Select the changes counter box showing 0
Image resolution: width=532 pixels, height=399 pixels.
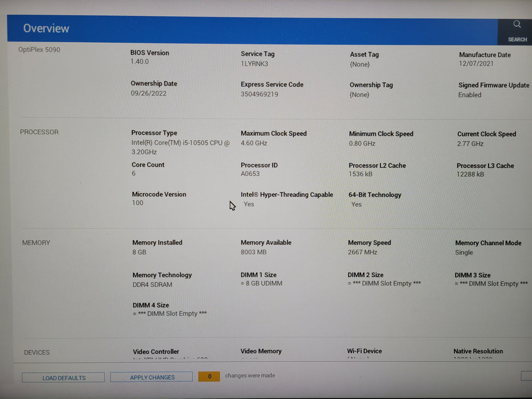(209, 376)
